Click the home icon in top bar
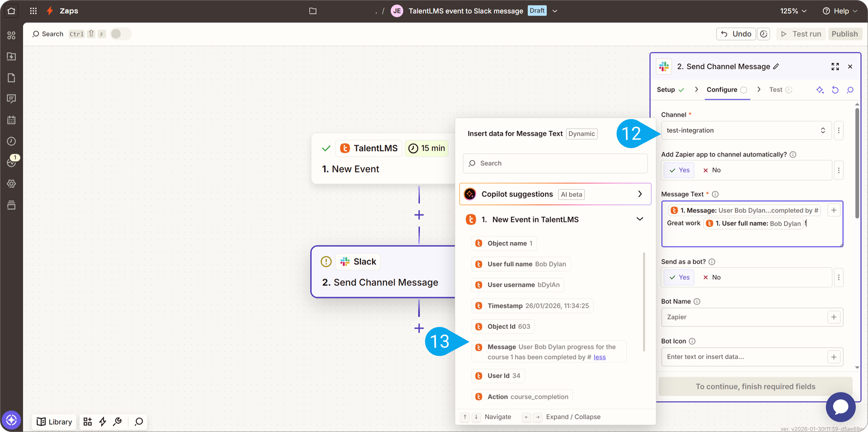This screenshot has width=868, height=432. (x=11, y=11)
